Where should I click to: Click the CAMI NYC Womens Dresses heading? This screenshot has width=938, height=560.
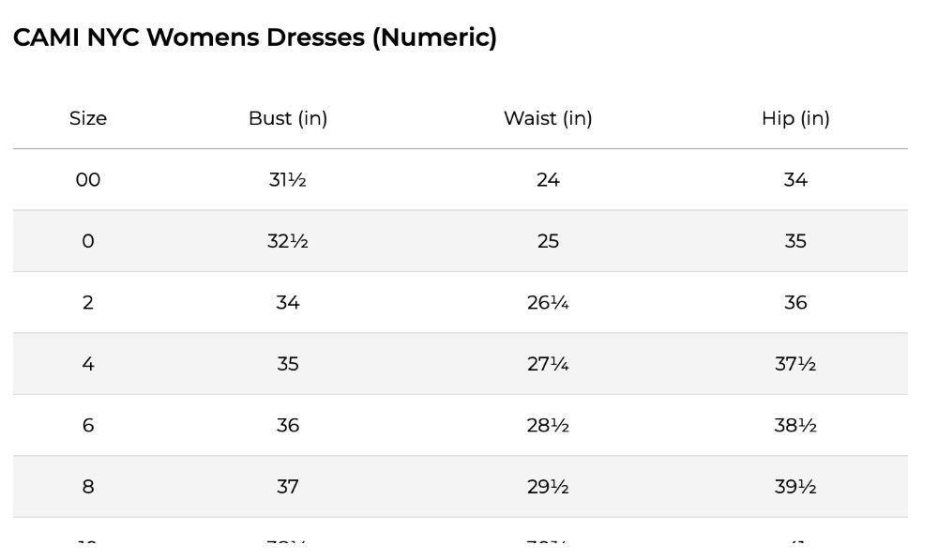(x=255, y=38)
